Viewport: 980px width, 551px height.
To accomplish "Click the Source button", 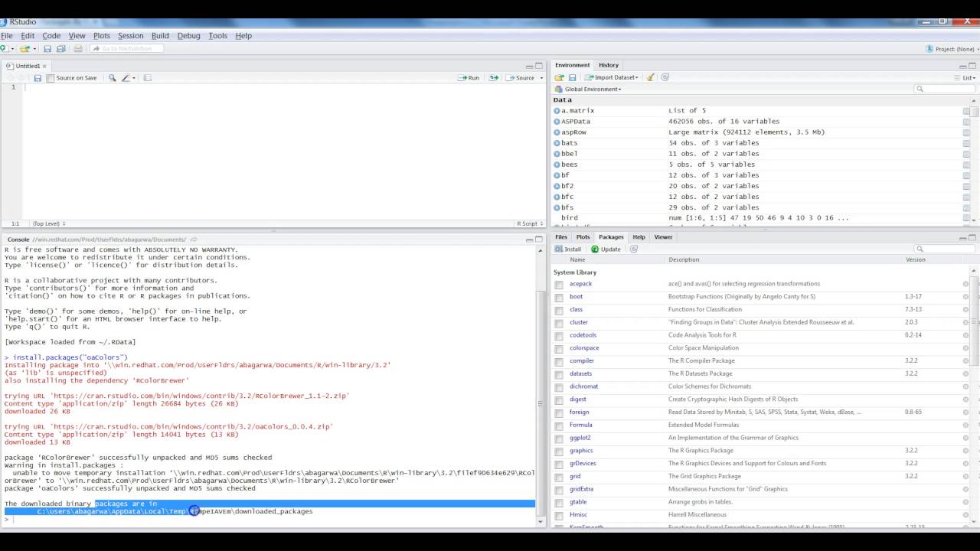I will [520, 77].
